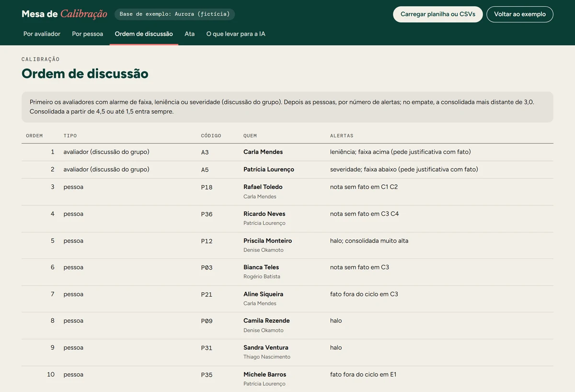Click Carregar planilha ou CSVs button

click(438, 14)
